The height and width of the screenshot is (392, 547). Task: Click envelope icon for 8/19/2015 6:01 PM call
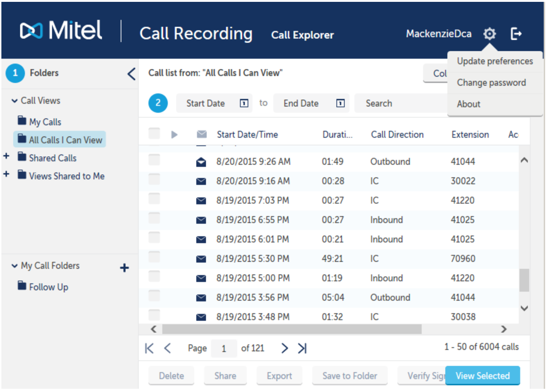[201, 239]
